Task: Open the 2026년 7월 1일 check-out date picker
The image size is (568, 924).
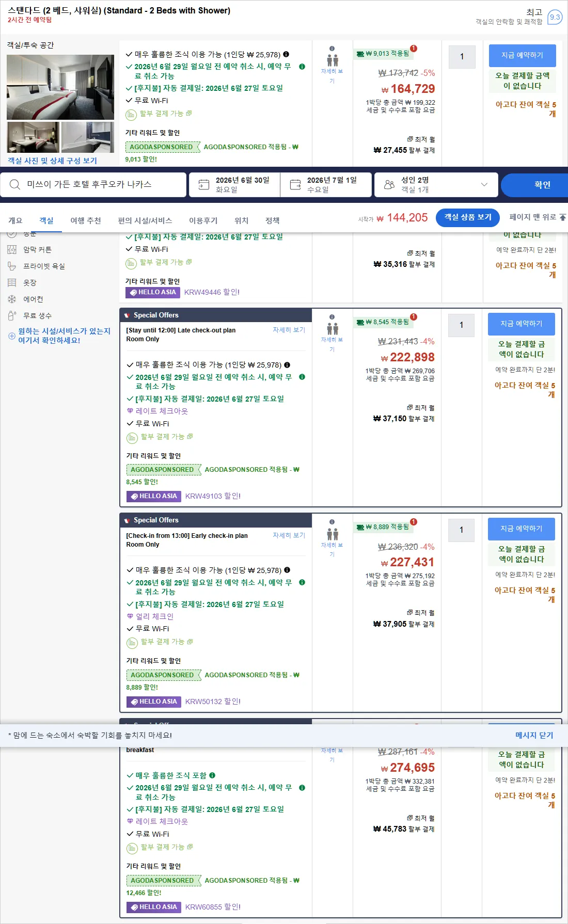Action: (326, 185)
